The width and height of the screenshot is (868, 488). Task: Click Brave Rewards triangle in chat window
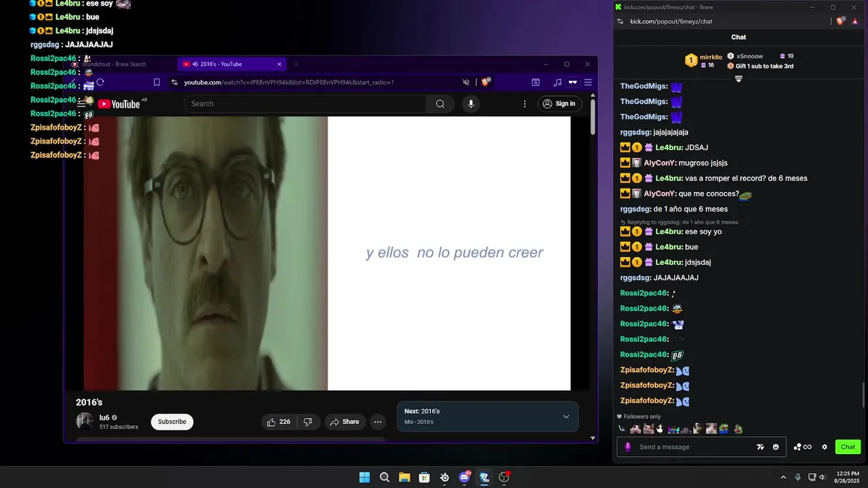coord(855,21)
